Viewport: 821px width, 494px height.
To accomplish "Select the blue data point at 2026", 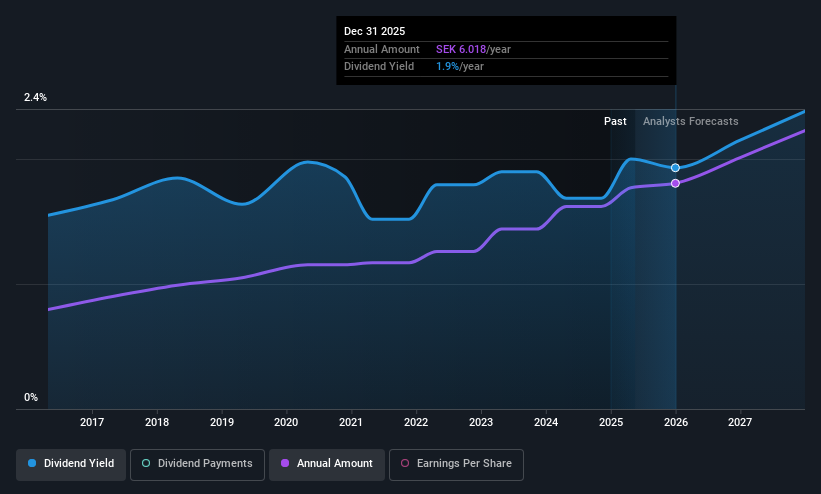I will 675,168.
